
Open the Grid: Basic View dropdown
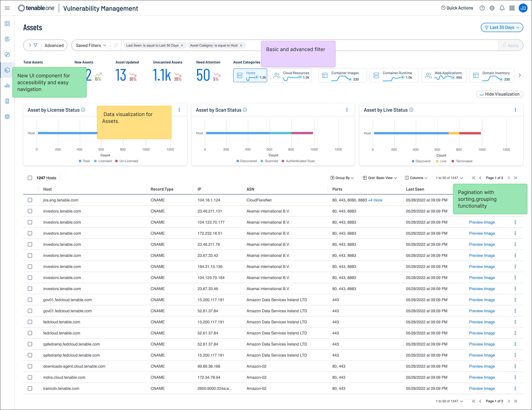click(x=380, y=178)
